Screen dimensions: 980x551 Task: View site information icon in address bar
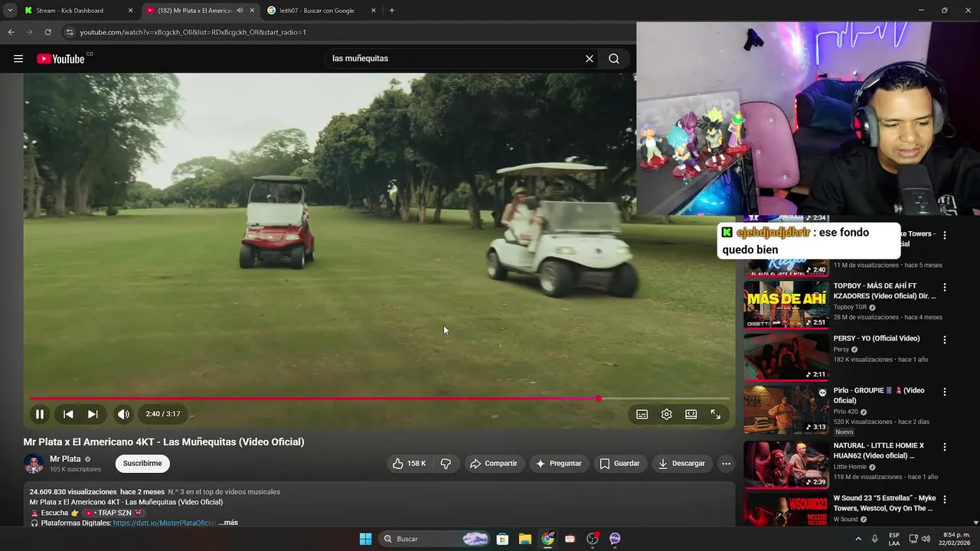click(x=70, y=32)
